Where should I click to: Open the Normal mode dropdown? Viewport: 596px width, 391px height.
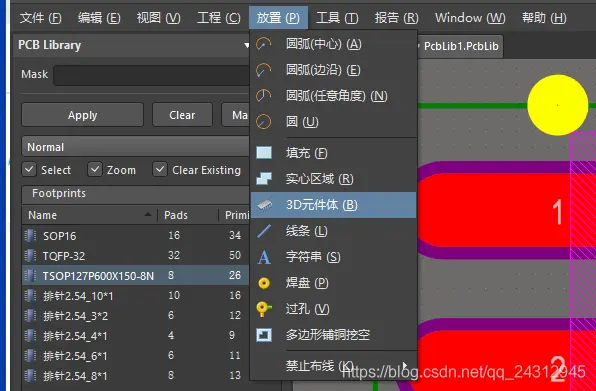[135, 147]
